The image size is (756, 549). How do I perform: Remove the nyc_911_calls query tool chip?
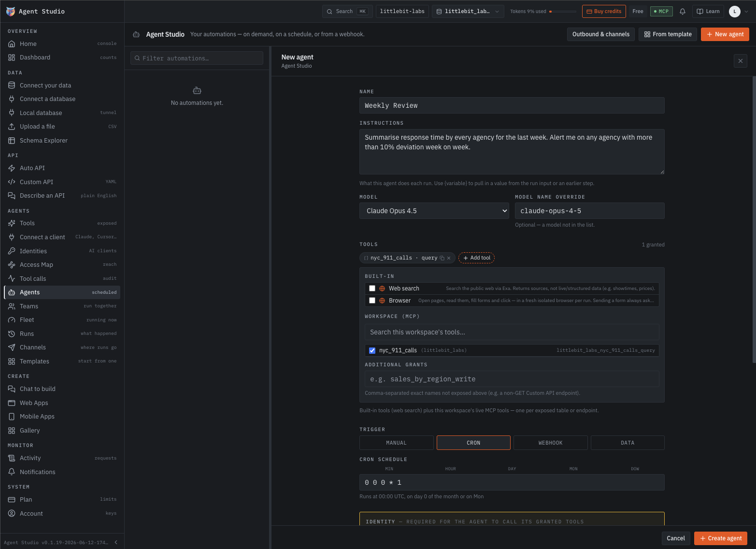[x=449, y=258]
